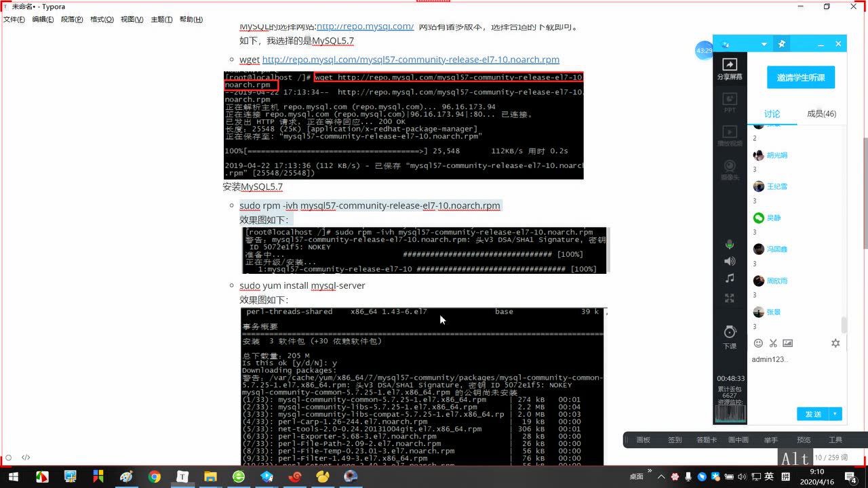Pin the classroom panel with pin icon

781,44
